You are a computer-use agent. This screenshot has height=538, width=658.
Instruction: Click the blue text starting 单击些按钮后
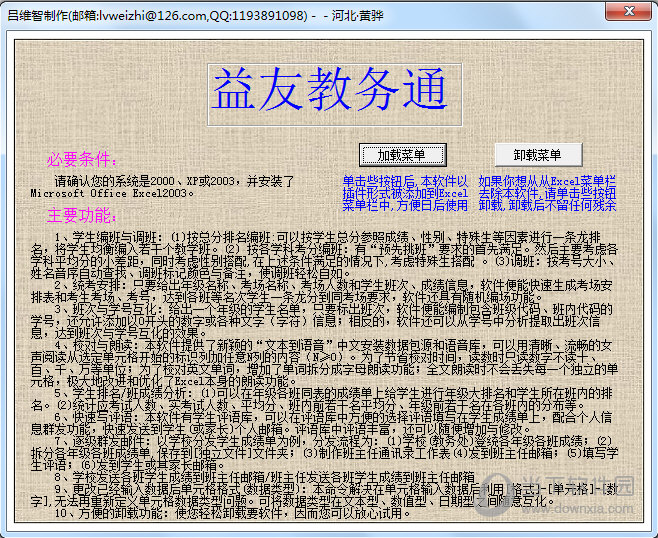pos(405,193)
